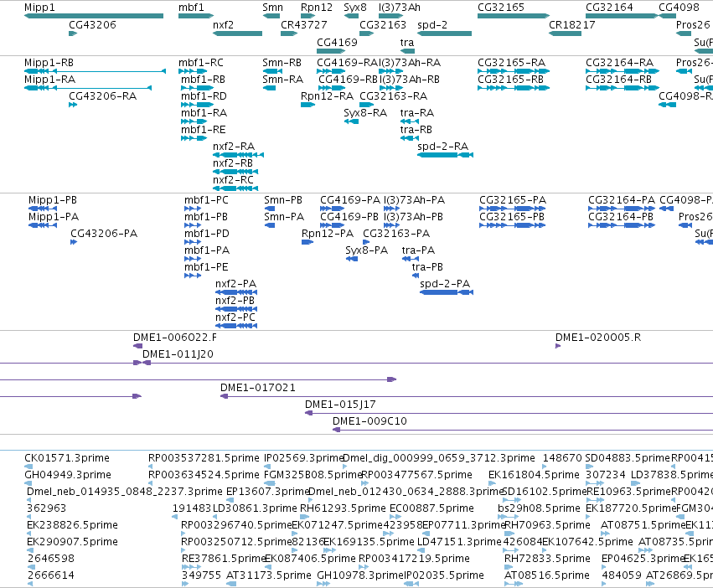Select the CG4169 gene label in top track

[337, 42]
